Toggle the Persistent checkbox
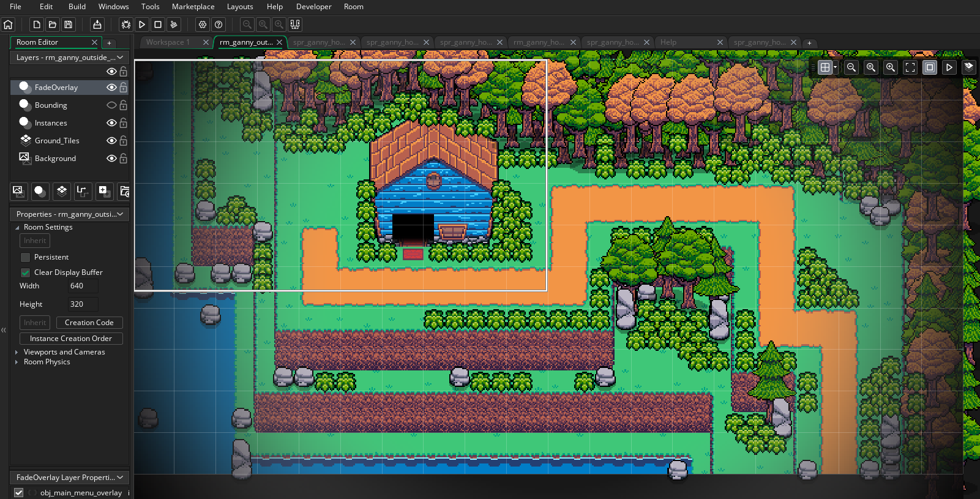Viewport: 980px width, 499px height. (x=25, y=257)
